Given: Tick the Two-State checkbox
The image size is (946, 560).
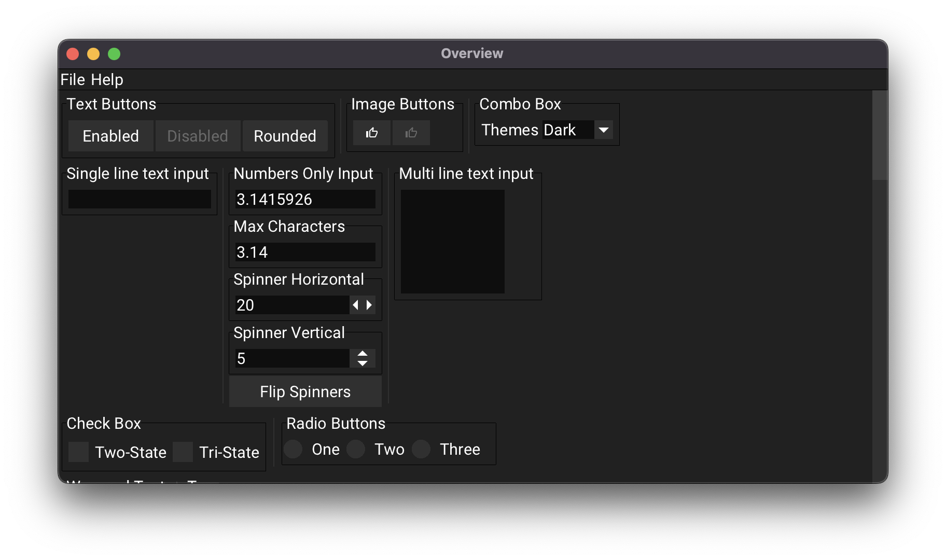Looking at the screenshot, I should click(79, 452).
